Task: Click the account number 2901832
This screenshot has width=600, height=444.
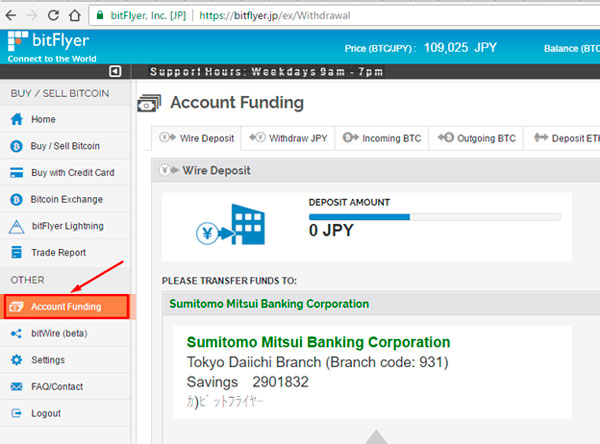Action: coord(280,382)
